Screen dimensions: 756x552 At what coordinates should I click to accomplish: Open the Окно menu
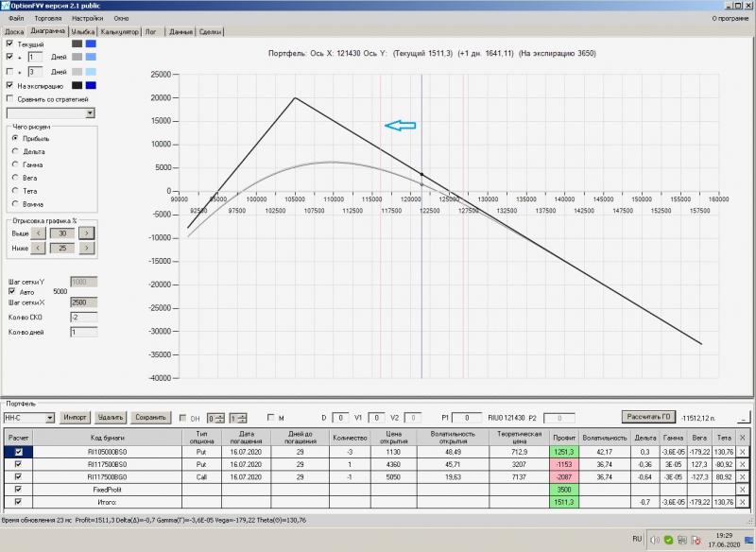click(121, 18)
